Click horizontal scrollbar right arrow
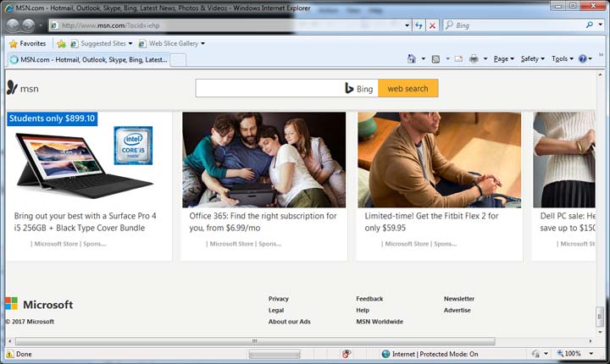Image resolution: width=610 pixels, height=364 pixels. [591, 341]
